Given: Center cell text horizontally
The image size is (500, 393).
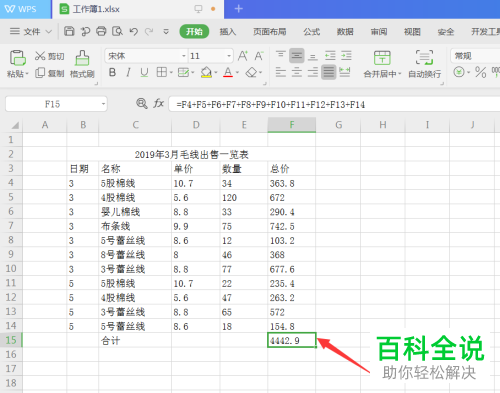Looking at the screenshot, I should pyautogui.click(x=297, y=72).
